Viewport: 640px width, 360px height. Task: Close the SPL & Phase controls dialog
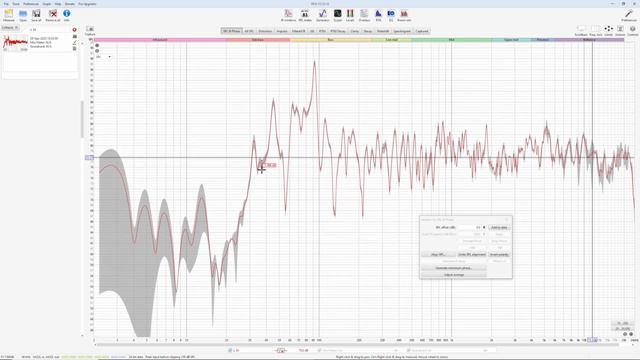[507, 220]
